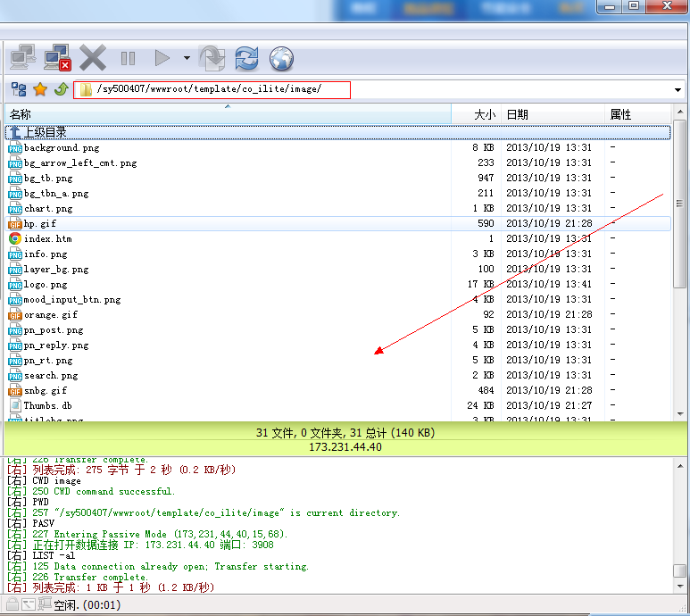Click the file icon of Thumbs.db

[15, 405]
